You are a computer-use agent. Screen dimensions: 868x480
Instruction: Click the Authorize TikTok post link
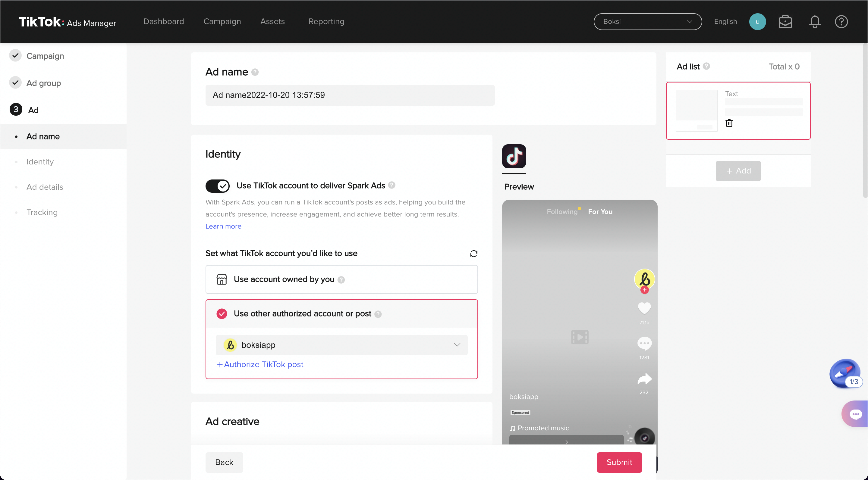tap(260, 364)
